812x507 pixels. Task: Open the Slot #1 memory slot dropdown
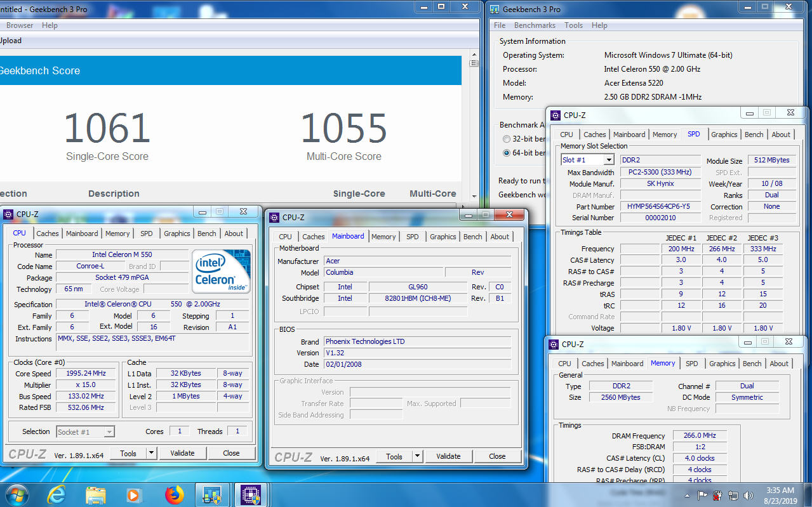[609, 160]
